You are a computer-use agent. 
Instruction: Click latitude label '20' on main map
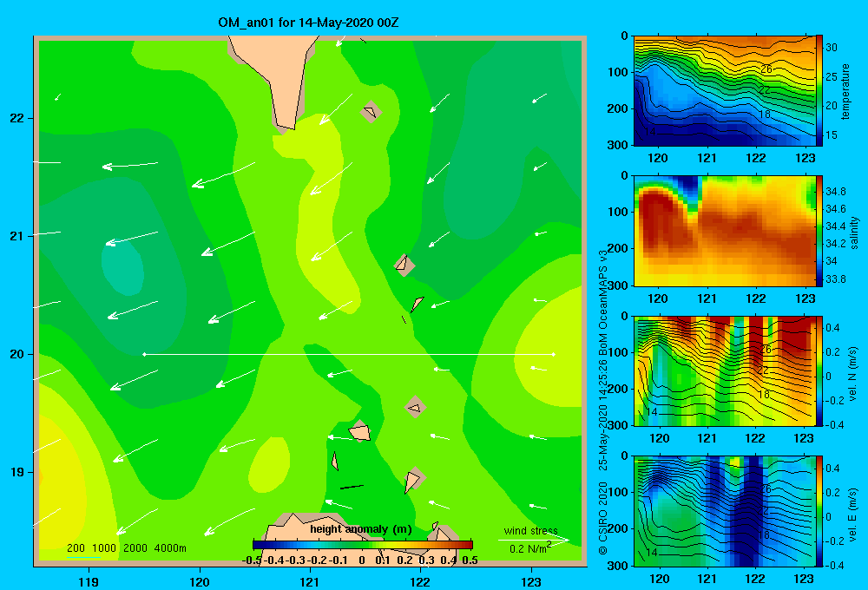(x=16, y=354)
